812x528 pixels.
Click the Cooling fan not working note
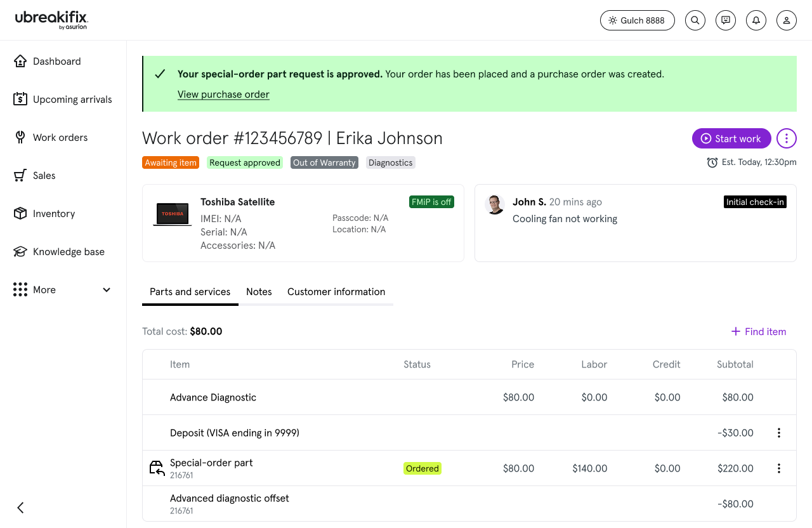[565, 219]
